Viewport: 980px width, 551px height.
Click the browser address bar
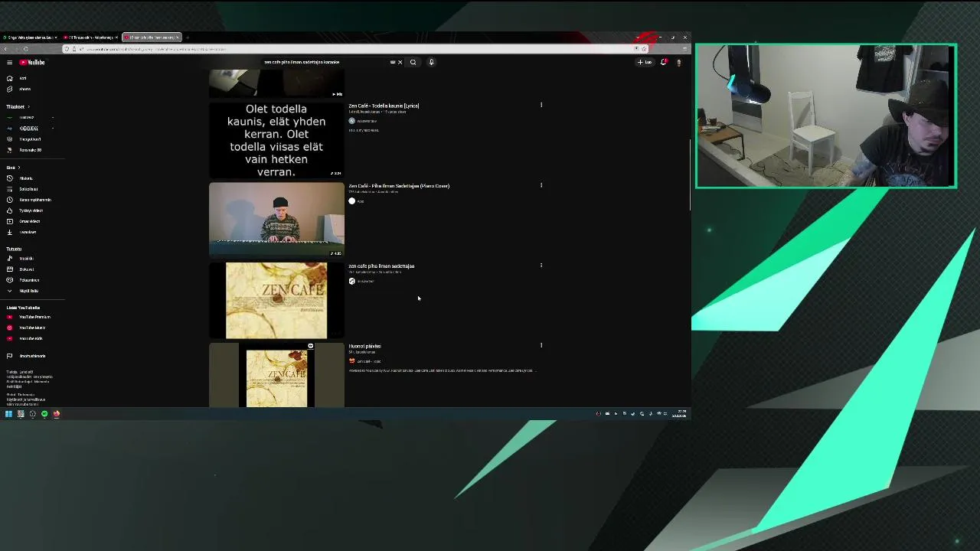[356, 49]
